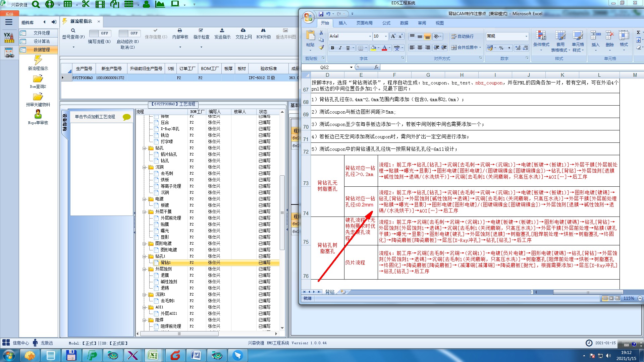Toggle bold formatting in Excel ribbon
The height and width of the screenshot is (362, 644).
coord(332,48)
